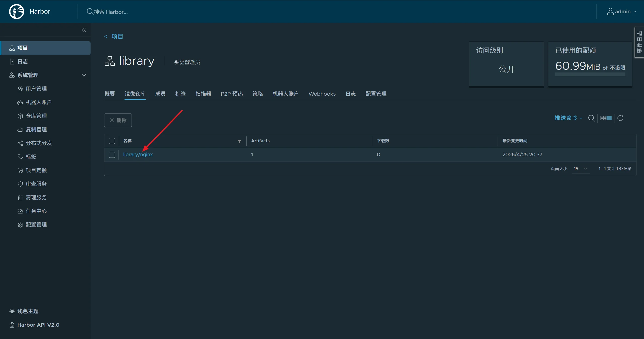This screenshot has width=644, height=339.
Task: Open the 日志 project tab
Action: coord(351,94)
